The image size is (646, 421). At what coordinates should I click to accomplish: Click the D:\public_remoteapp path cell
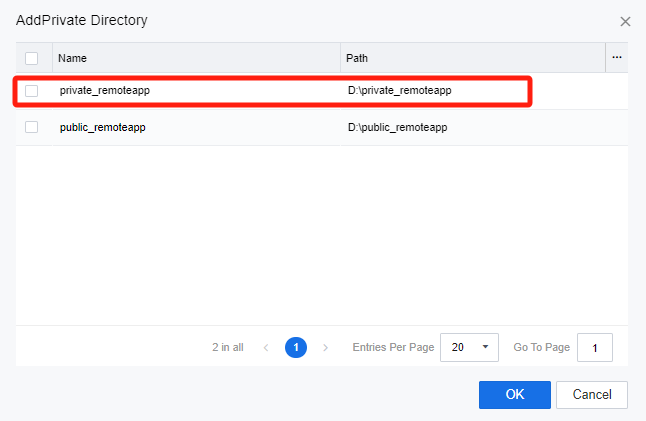click(397, 127)
